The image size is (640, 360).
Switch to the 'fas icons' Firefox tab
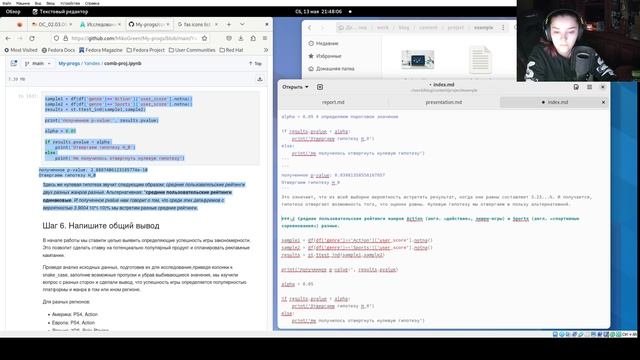[197, 24]
